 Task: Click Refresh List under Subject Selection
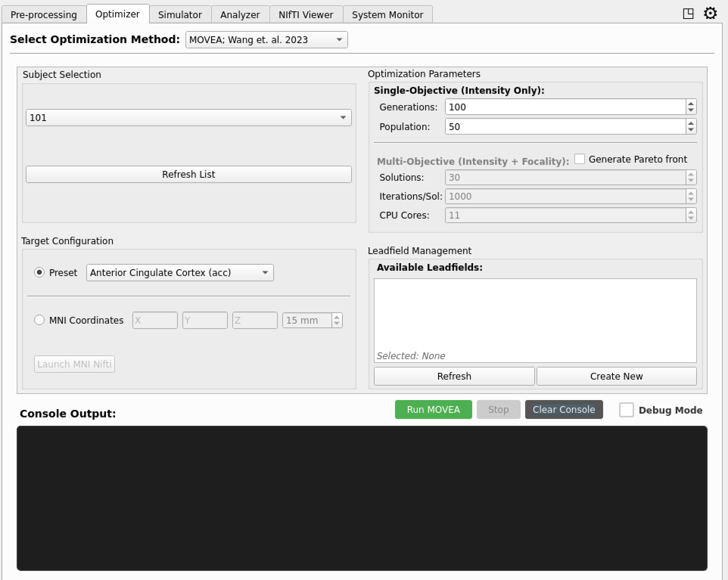point(188,174)
